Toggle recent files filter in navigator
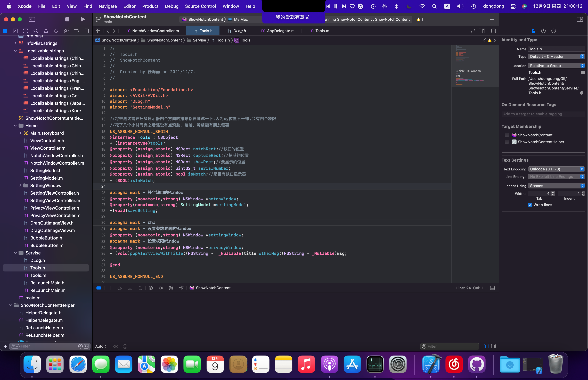The width and height of the screenshot is (588, 380). coord(80,346)
